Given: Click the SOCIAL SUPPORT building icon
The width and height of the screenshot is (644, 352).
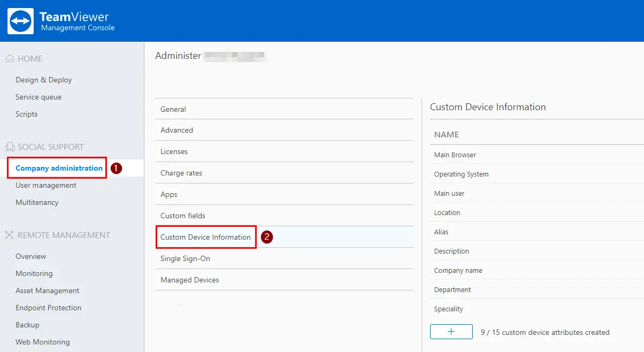Looking at the screenshot, I should [x=10, y=147].
